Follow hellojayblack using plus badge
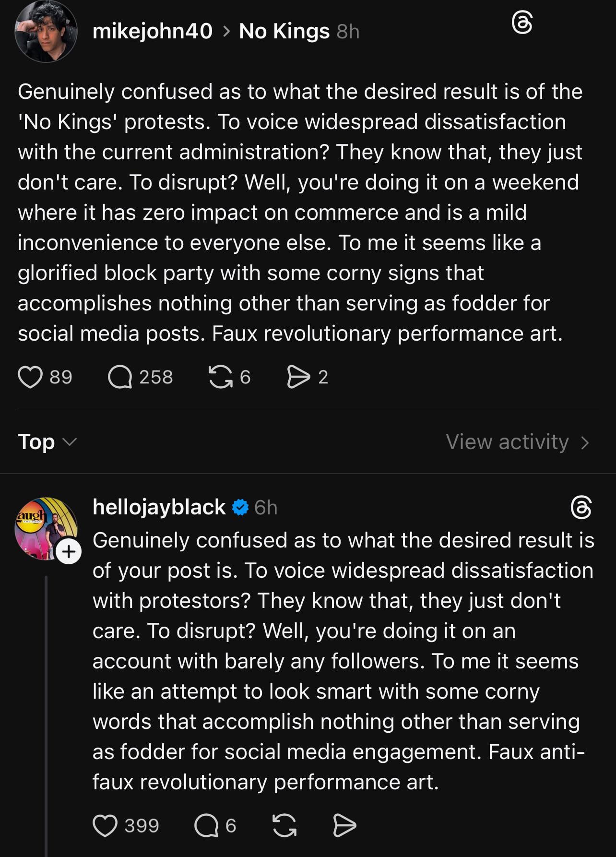This screenshot has width=616, height=857. (x=69, y=552)
